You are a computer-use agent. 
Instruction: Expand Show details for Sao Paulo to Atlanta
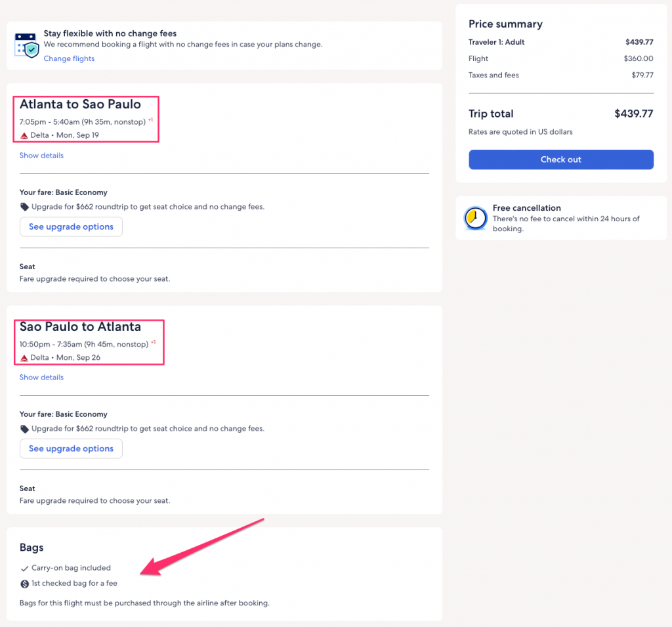[x=41, y=378]
